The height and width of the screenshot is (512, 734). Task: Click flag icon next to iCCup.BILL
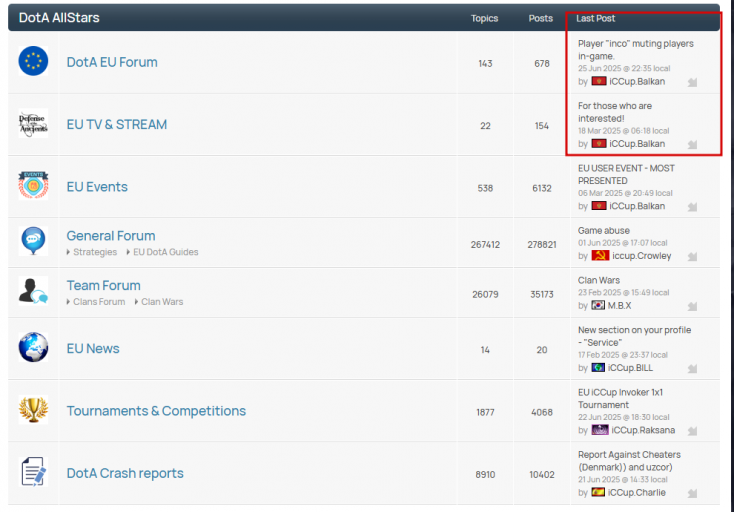[598, 367]
